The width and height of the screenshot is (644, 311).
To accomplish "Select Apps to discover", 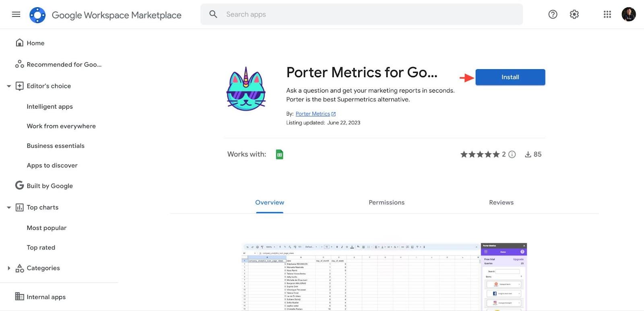I will coord(52,165).
